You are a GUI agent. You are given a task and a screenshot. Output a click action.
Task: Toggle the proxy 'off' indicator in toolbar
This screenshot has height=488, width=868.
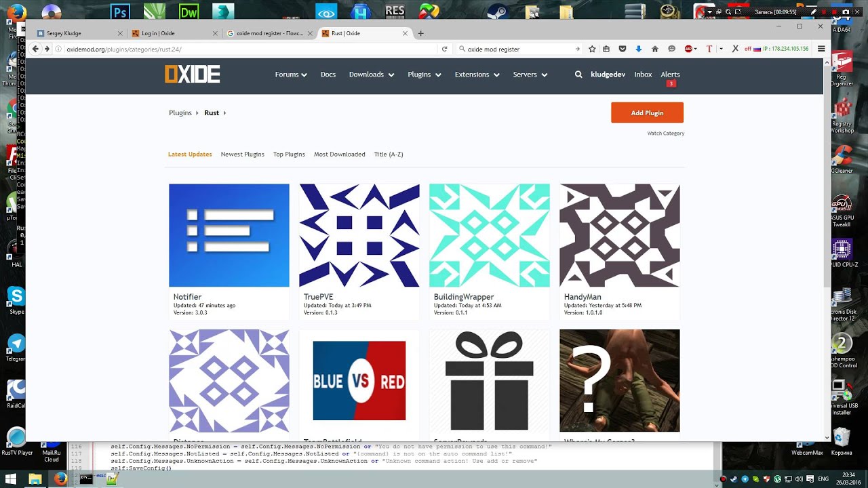[748, 49]
